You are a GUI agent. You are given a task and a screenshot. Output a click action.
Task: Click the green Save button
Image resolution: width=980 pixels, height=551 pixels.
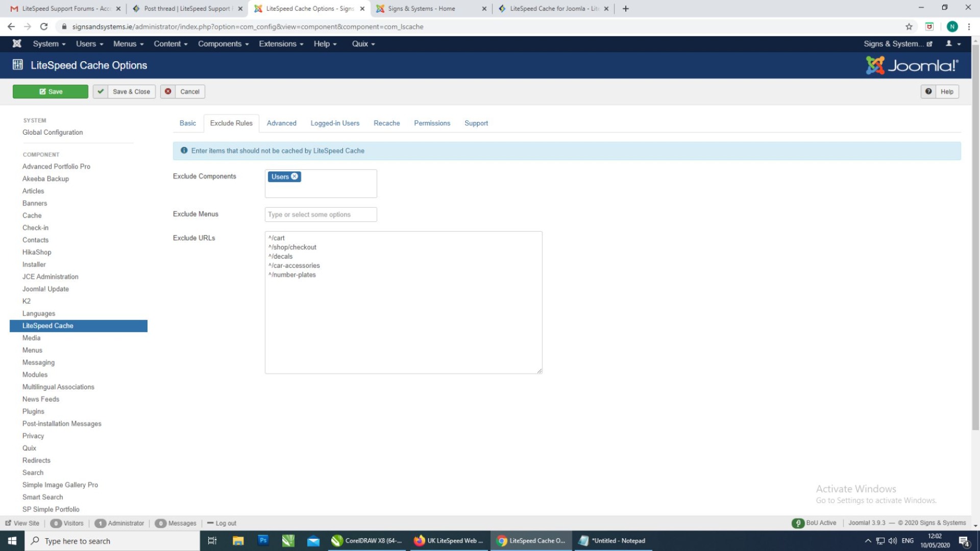(51, 92)
